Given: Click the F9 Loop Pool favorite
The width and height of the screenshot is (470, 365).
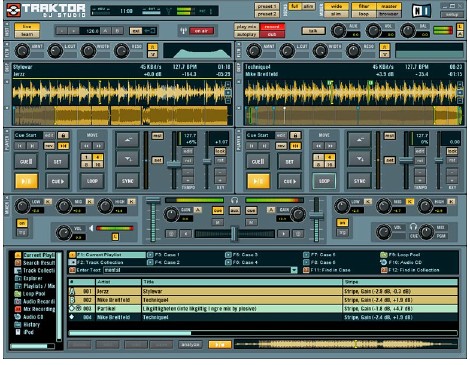Looking at the screenshot, I should coord(401,255).
